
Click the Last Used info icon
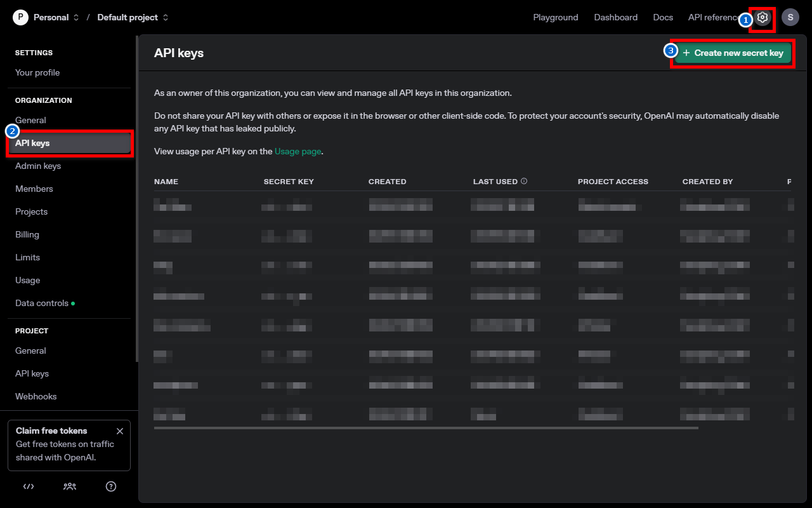524,181
